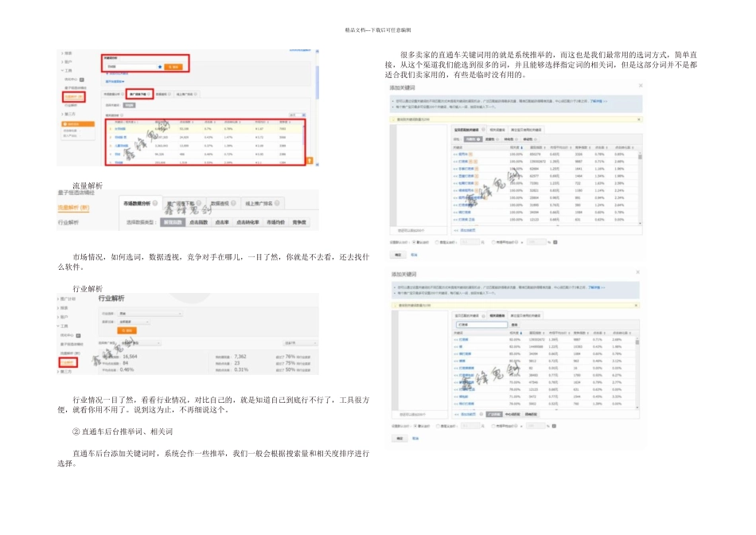Select 点击转化率 data type button

(247, 222)
